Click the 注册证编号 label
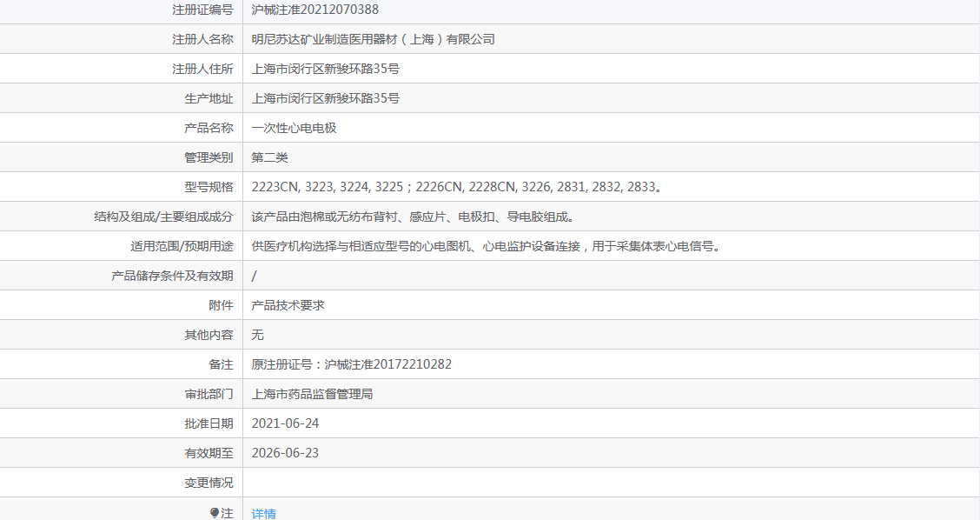 pos(202,10)
